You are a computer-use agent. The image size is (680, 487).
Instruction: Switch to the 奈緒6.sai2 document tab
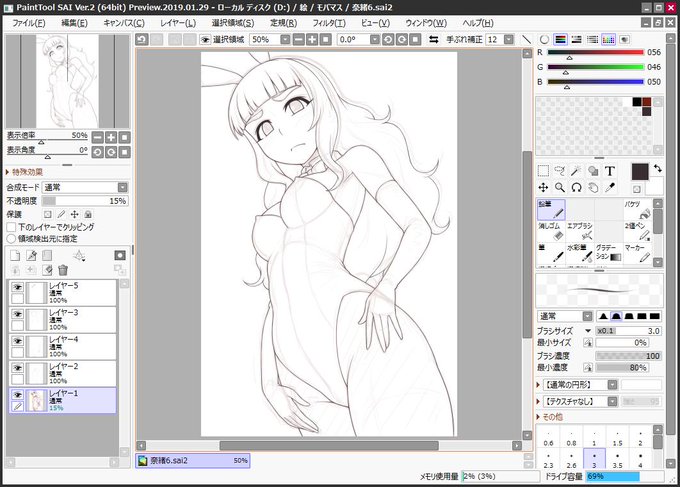(193, 461)
